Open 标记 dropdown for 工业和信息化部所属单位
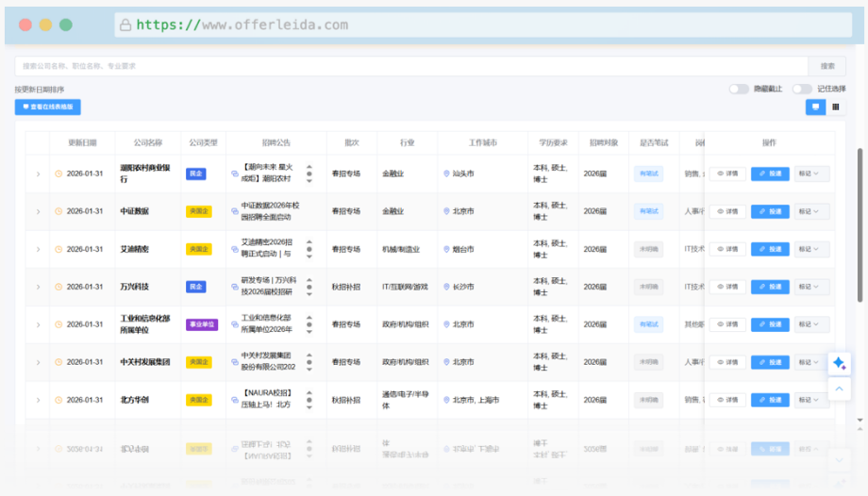This screenshot has width=868, height=496. [811, 324]
